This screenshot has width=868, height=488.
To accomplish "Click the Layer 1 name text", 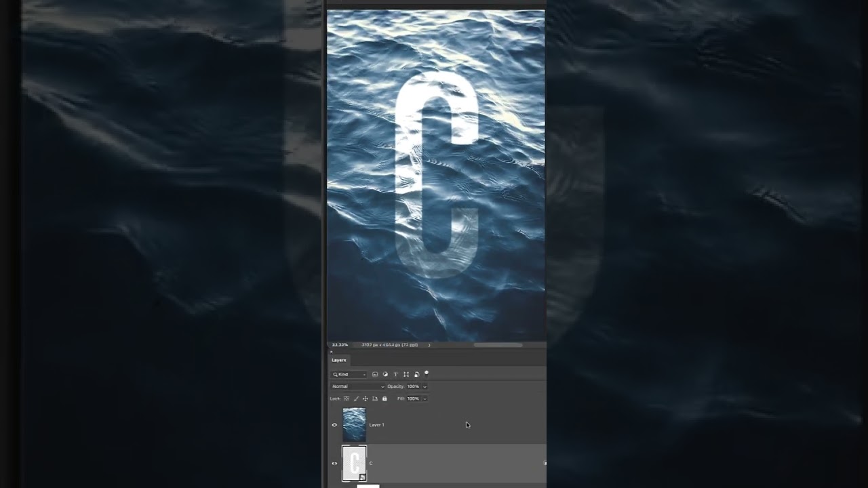I will 376,425.
